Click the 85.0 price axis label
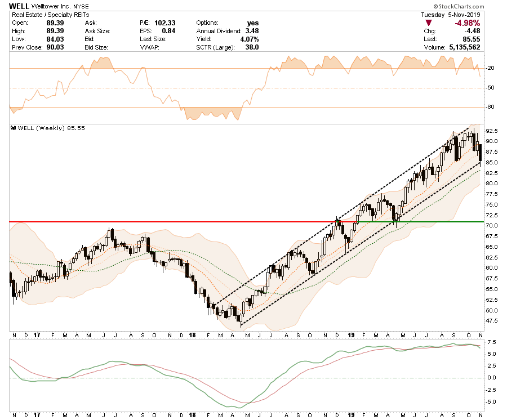The height and width of the screenshot is (420, 507). [492, 162]
